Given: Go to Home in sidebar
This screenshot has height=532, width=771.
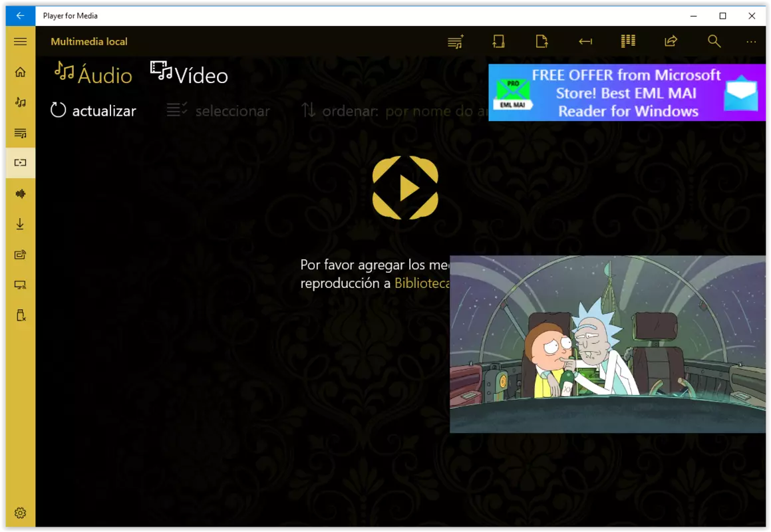Looking at the screenshot, I should coord(20,72).
